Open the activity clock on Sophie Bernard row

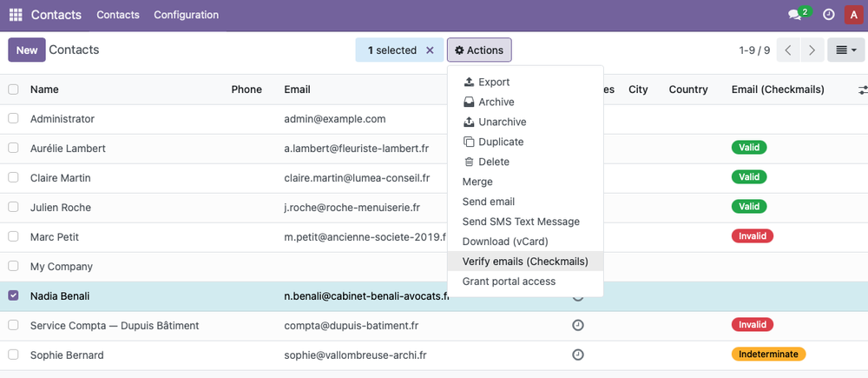click(x=578, y=355)
